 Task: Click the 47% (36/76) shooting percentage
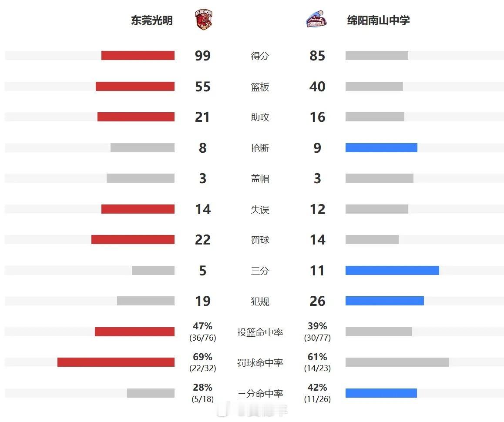202,332
